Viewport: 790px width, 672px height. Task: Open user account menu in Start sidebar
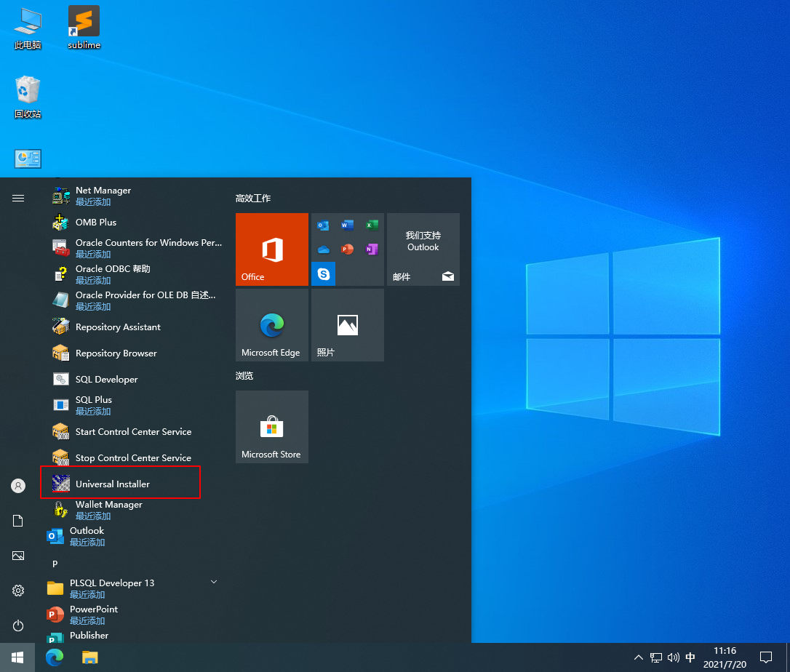click(x=18, y=486)
